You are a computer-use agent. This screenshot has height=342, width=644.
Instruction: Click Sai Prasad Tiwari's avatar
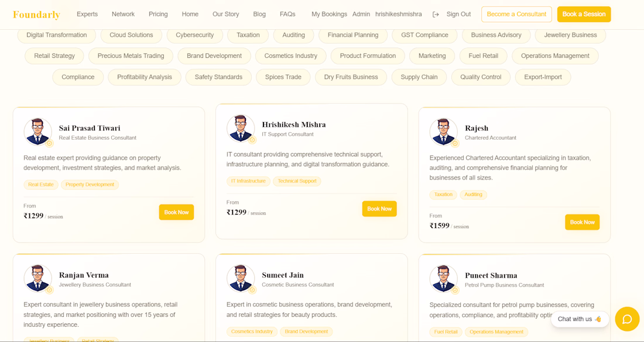[38, 131]
